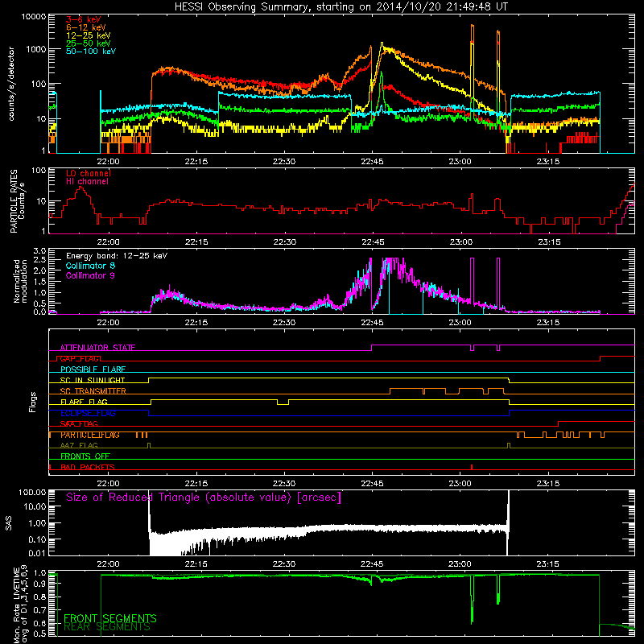The height and width of the screenshot is (644, 644).
Task: Click the 100.00 tick on the SAS axis
Action: point(32,492)
